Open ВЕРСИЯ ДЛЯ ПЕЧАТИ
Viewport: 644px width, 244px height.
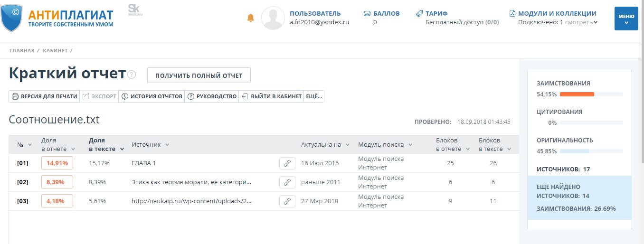(x=44, y=96)
